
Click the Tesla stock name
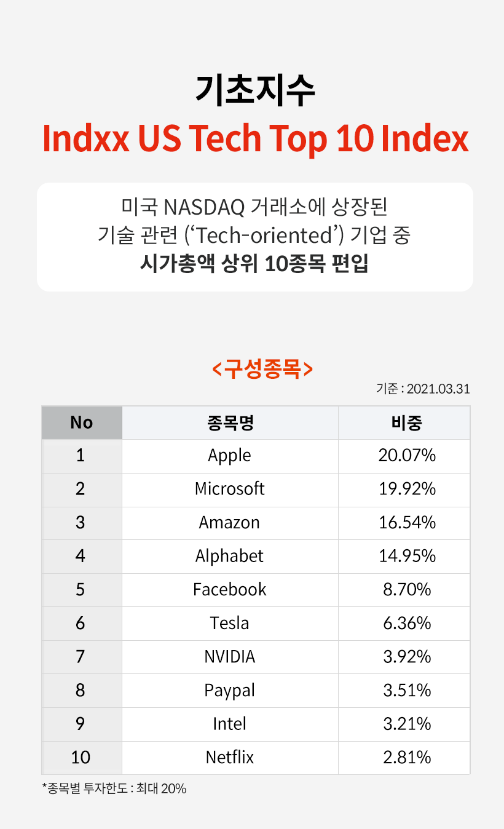coord(229,623)
